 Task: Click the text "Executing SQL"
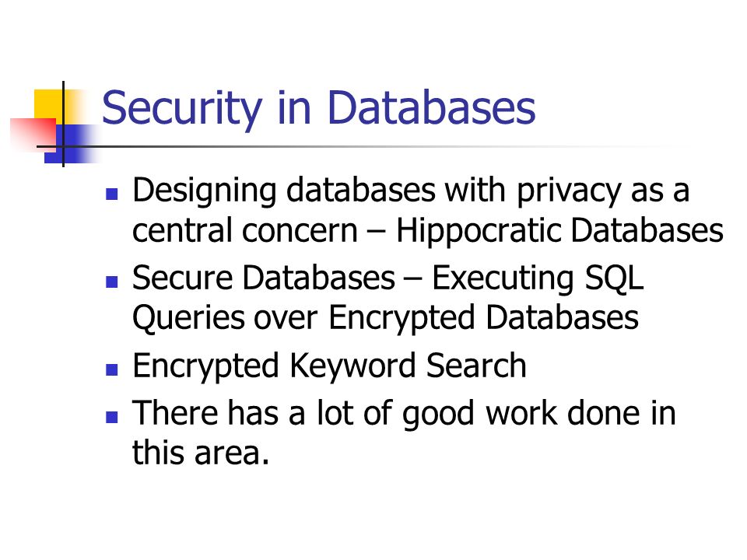[538, 278]
